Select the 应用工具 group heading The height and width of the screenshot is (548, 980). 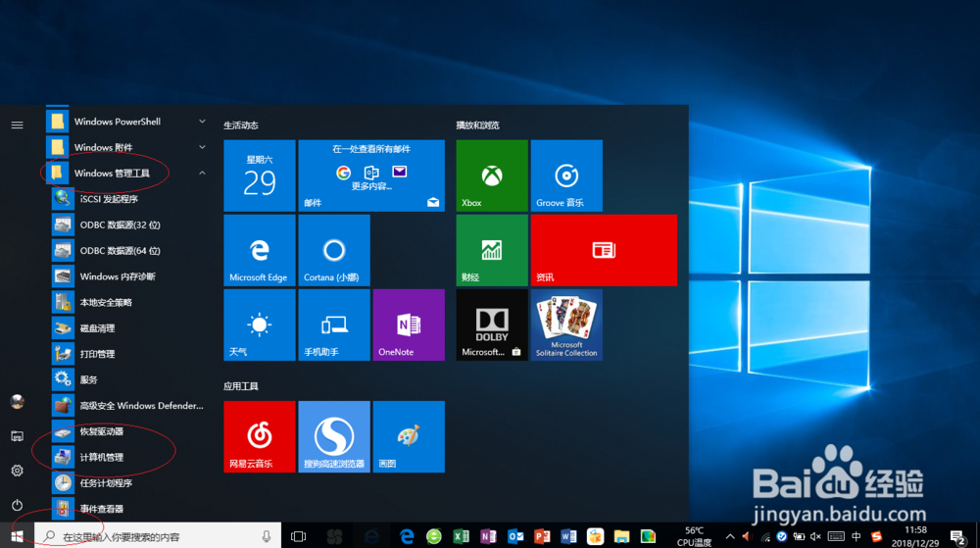(x=241, y=386)
